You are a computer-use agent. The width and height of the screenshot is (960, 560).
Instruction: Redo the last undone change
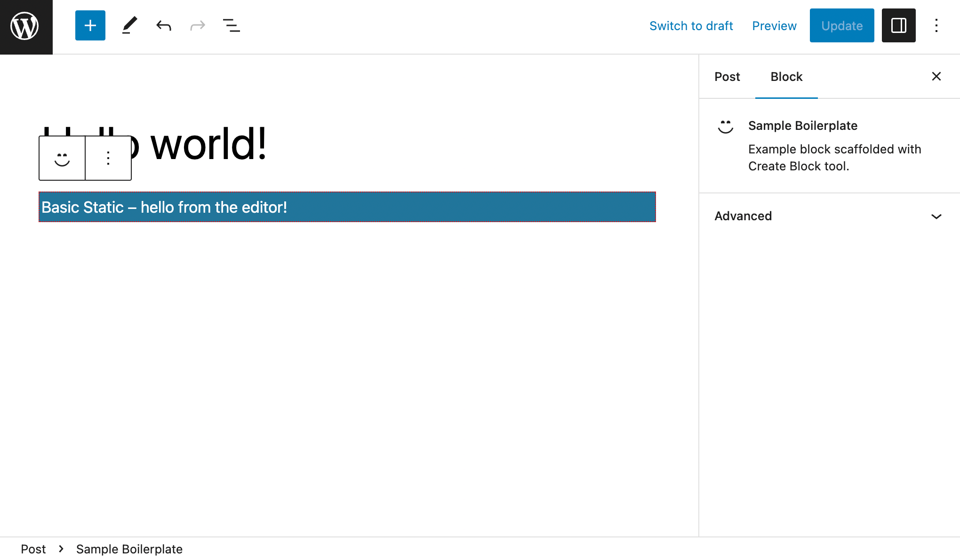pos(197,25)
